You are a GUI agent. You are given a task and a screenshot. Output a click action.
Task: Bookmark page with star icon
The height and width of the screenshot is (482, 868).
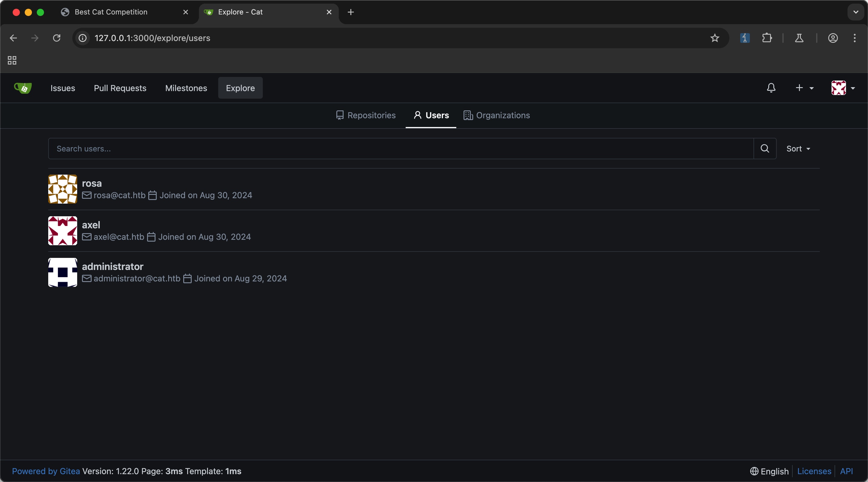point(714,38)
